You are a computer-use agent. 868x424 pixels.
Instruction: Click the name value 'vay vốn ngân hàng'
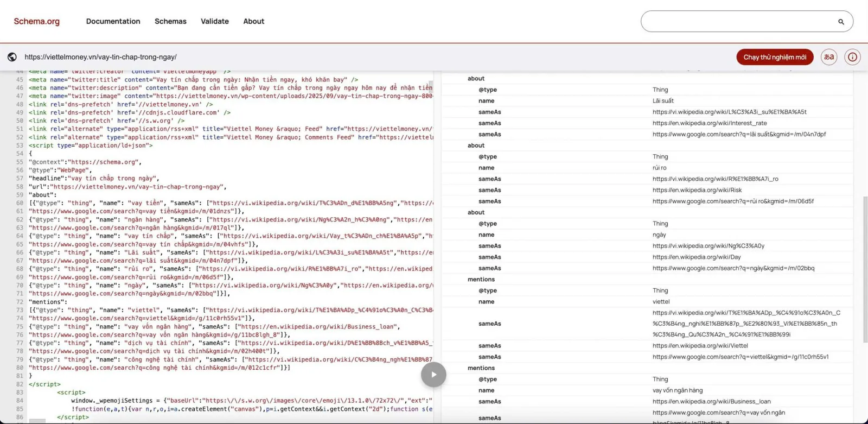(x=678, y=390)
